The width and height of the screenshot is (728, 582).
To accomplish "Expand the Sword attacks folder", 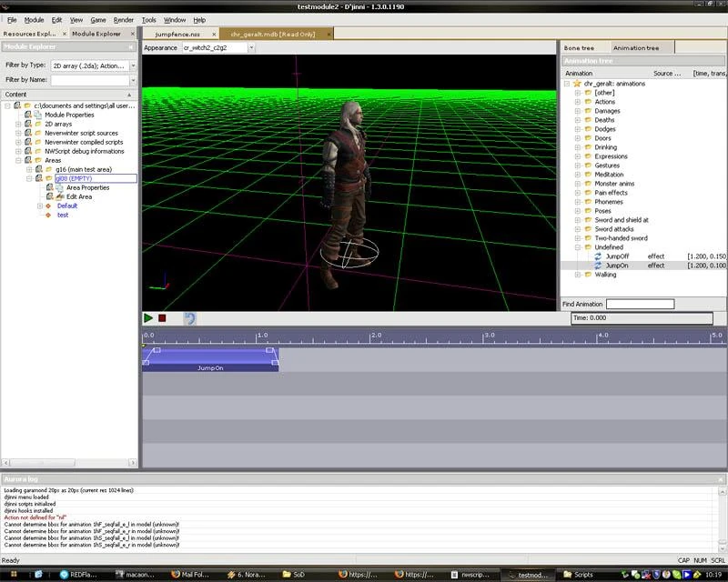I will click(x=577, y=229).
